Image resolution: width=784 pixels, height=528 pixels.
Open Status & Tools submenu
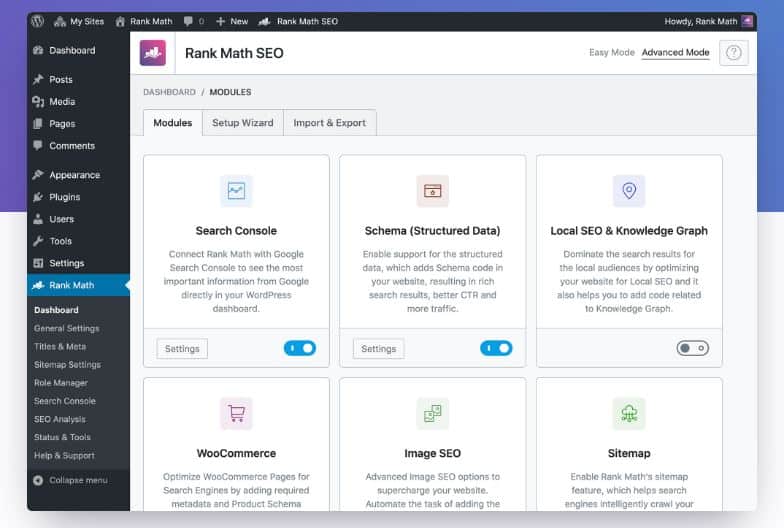pos(62,437)
